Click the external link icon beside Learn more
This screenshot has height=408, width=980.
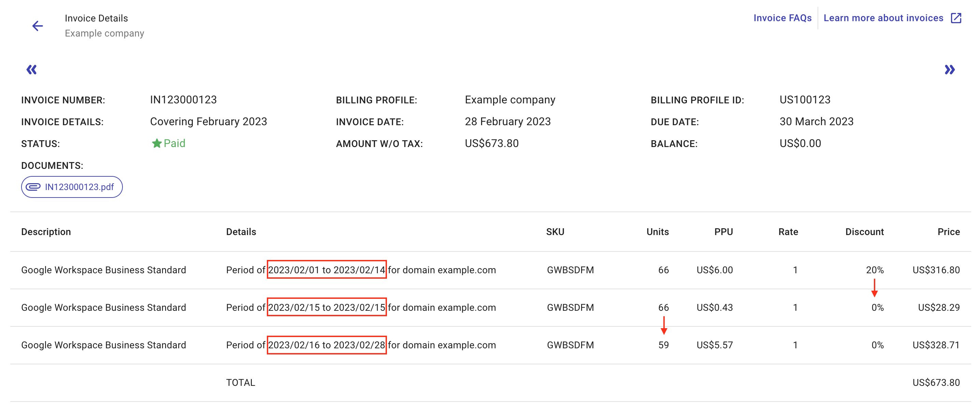click(x=956, y=18)
